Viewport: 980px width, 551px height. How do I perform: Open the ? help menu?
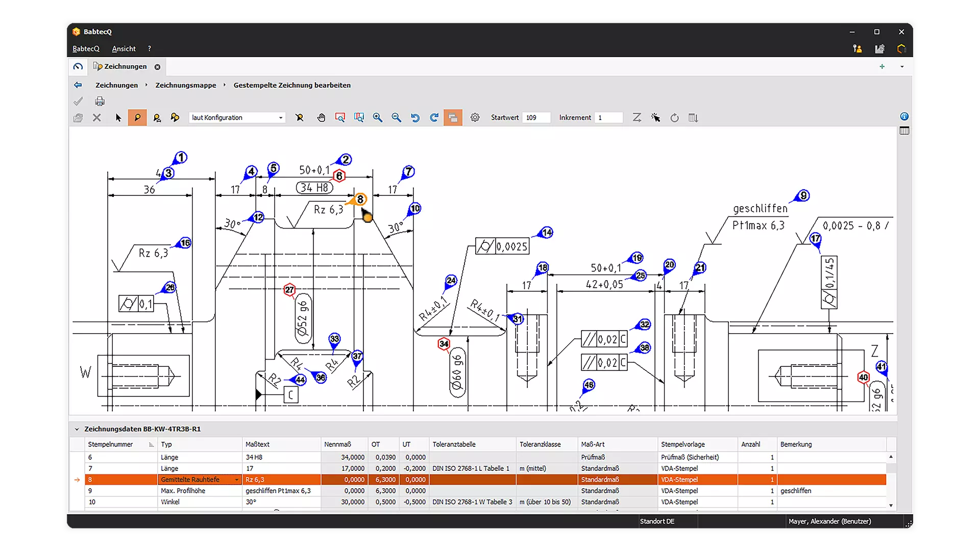tap(150, 49)
